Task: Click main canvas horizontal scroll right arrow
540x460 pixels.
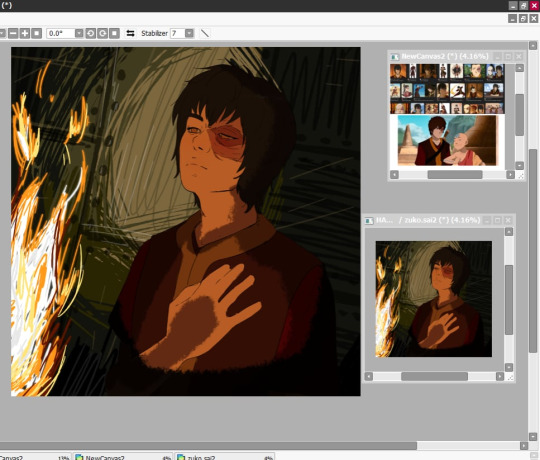Action: [524, 446]
